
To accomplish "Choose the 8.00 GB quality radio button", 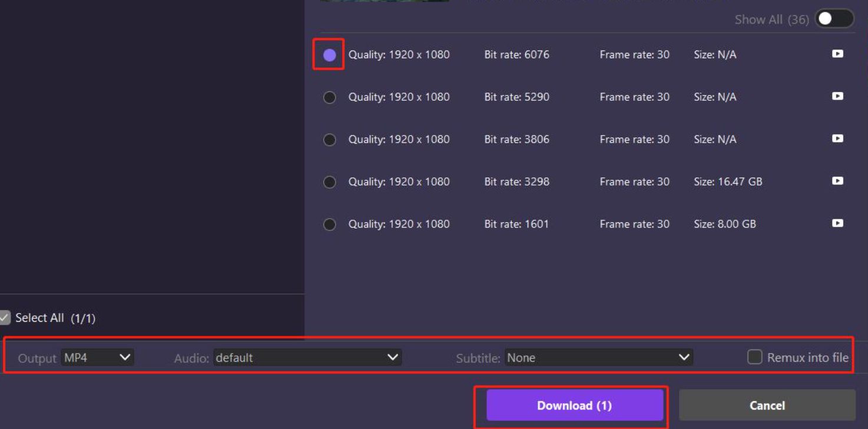I will pyautogui.click(x=330, y=225).
